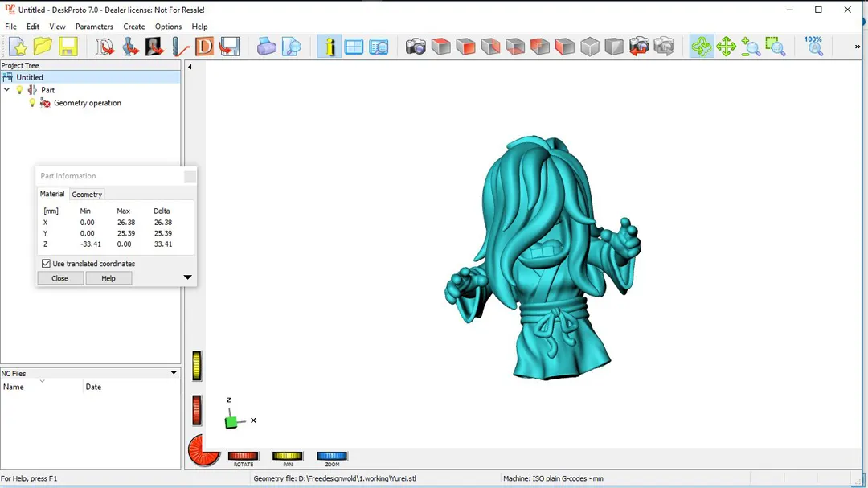This screenshot has height=488, width=868.
Task: Select the cube view with red bottom face
Action: [x=515, y=47]
